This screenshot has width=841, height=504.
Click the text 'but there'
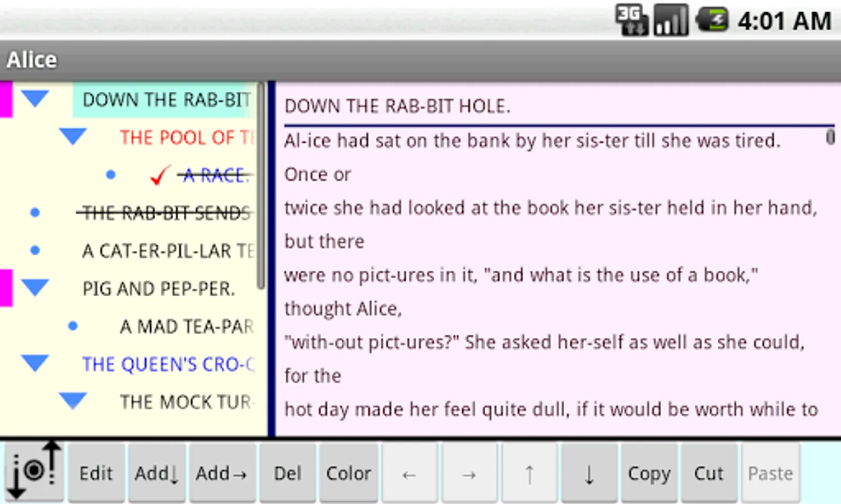click(324, 241)
